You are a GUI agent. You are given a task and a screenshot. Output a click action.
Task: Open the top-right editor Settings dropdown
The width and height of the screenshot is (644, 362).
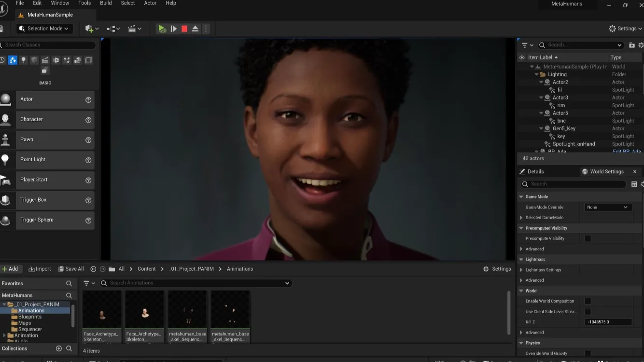coord(626,28)
